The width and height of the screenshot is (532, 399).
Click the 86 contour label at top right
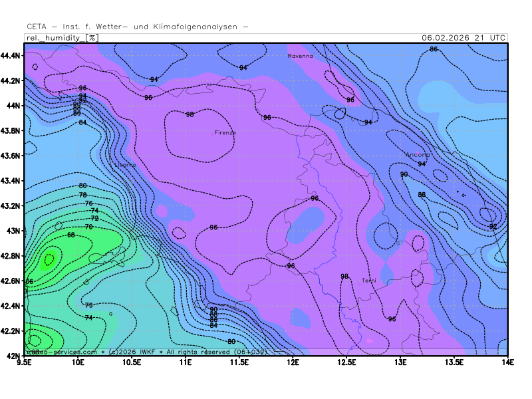click(x=434, y=49)
